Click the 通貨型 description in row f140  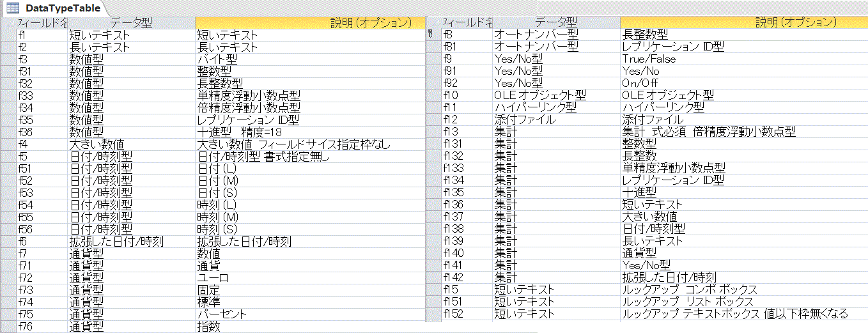744,253
